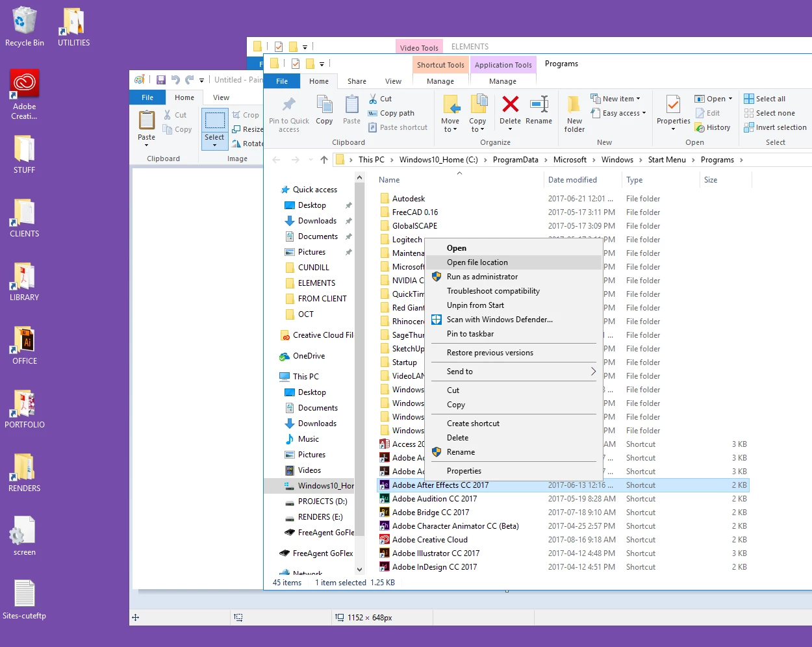Select the Adobe Creative Cloud desktop icon
The width and height of the screenshot is (812, 647).
pos(24,95)
